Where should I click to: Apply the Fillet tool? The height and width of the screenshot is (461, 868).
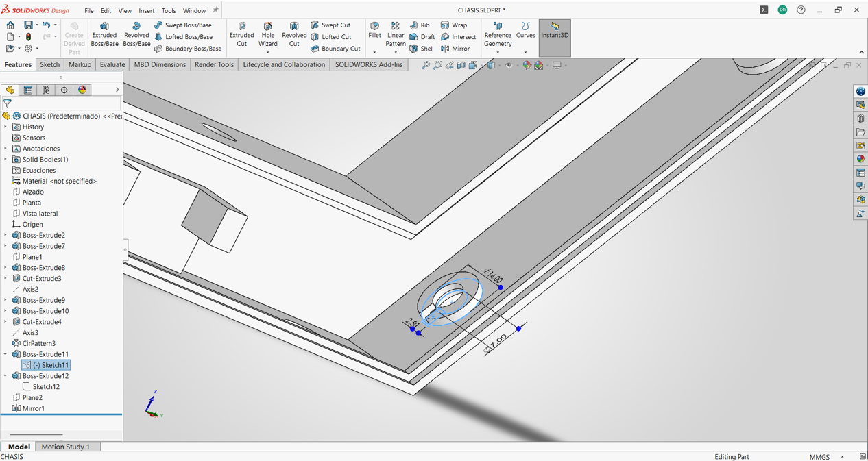point(374,31)
